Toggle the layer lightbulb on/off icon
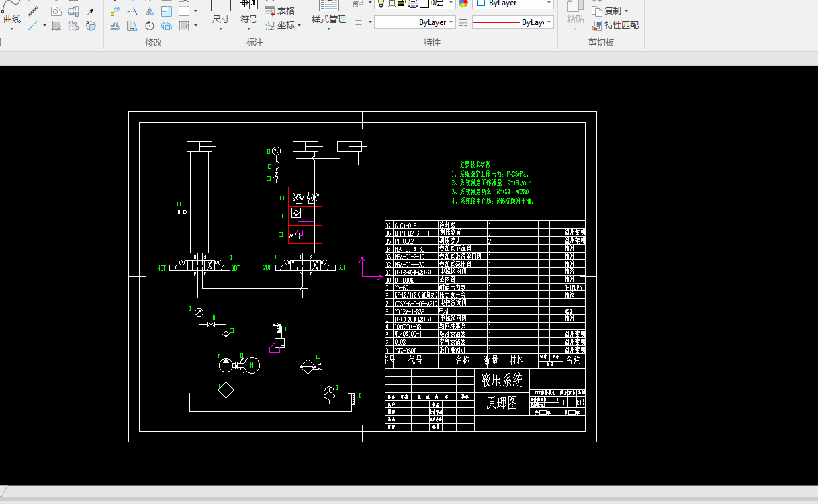This screenshot has width=818, height=504. (382, 3)
